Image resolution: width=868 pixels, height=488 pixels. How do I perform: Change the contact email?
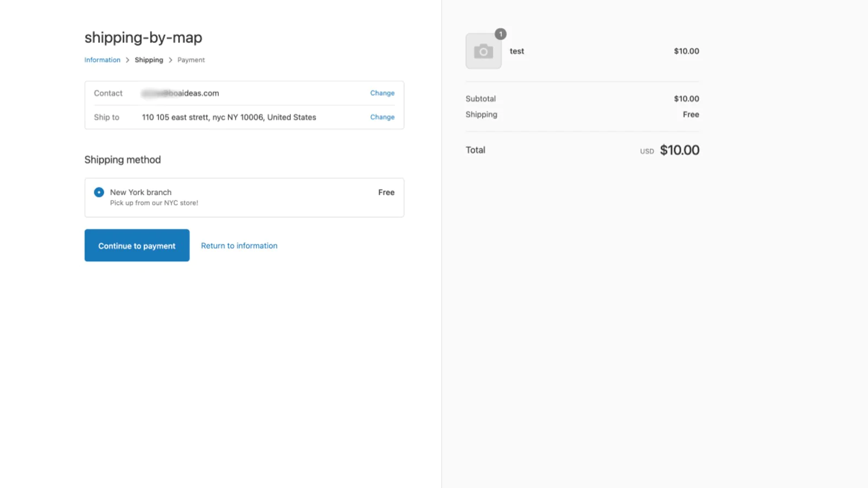pos(382,93)
